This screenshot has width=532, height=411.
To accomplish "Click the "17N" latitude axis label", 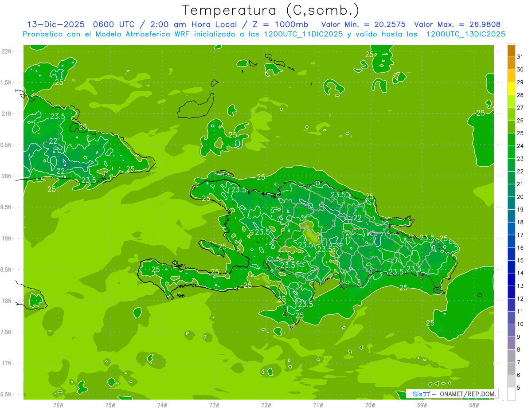I will click(7, 363).
